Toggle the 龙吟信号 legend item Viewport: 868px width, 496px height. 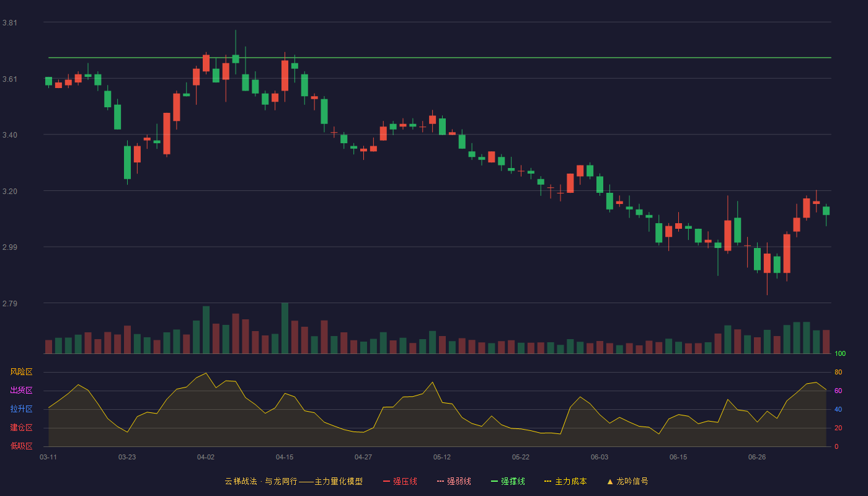point(627,481)
